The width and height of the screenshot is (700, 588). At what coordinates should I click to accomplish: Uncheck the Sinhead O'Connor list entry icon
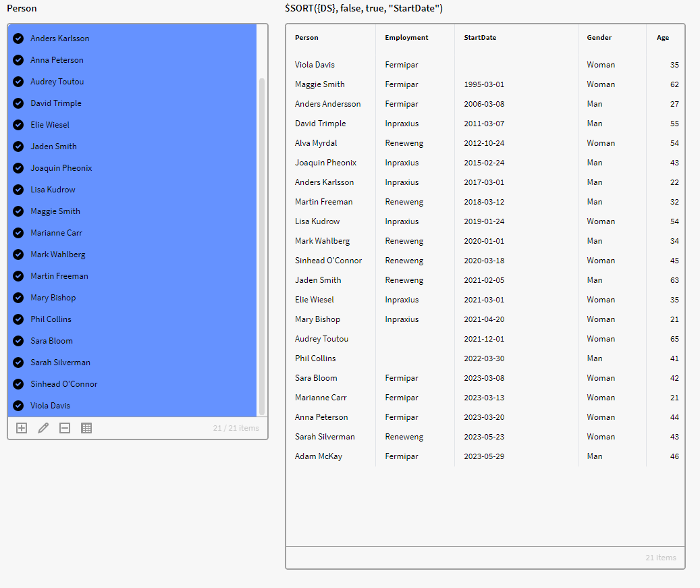tap(18, 384)
